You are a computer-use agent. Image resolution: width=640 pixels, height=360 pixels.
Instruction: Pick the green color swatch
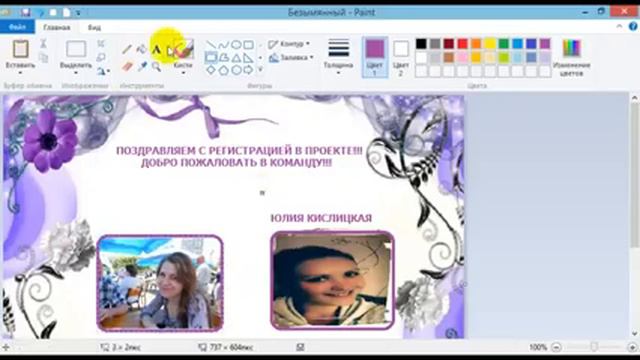click(504, 43)
